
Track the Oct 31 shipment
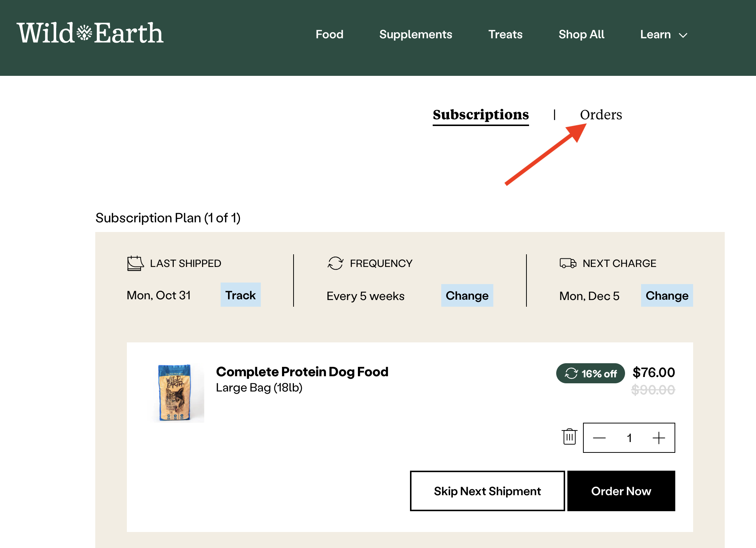coord(241,295)
